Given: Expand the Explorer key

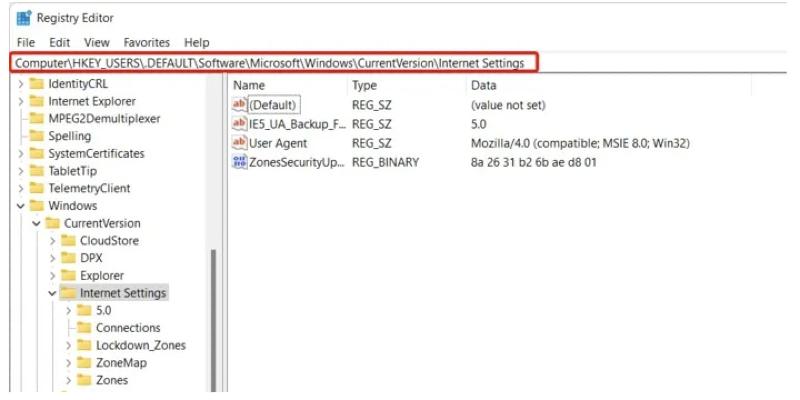Looking at the screenshot, I should [x=53, y=276].
